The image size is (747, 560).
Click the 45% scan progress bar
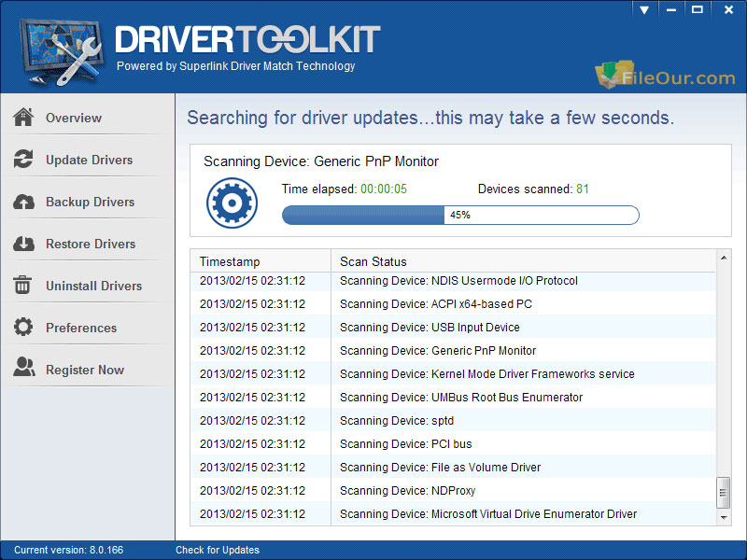tap(460, 215)
